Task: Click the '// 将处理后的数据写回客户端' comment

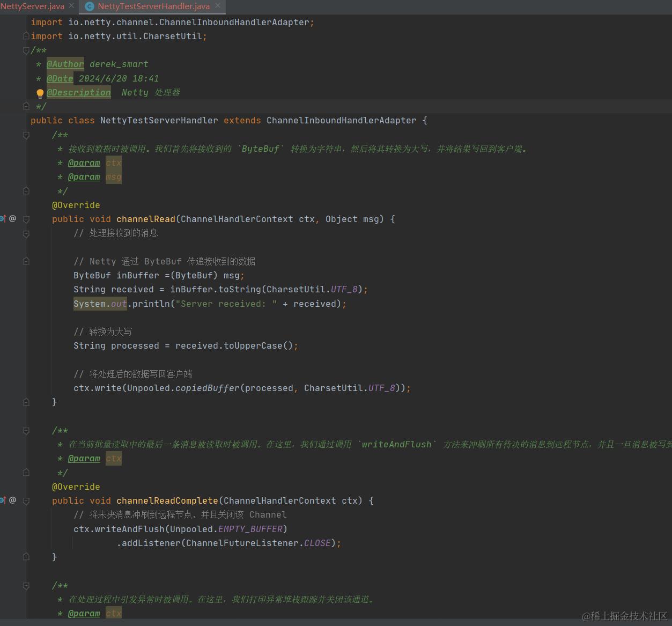Action: pyautogui.click(x=133, y=374)
